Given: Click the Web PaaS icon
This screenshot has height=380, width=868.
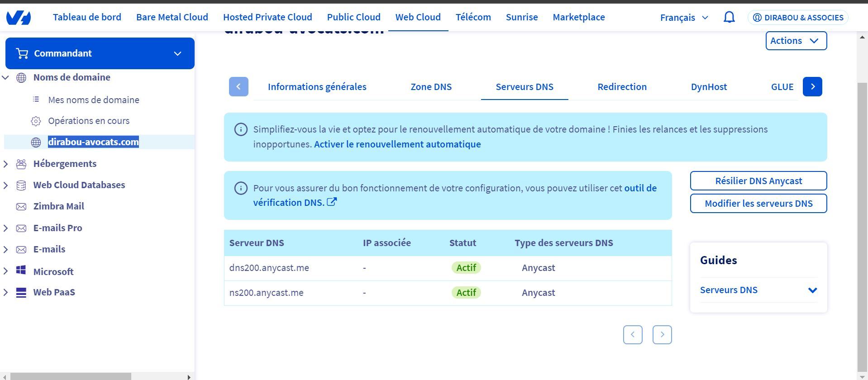Looking at the screenshot, I should [x=21, y=292].
